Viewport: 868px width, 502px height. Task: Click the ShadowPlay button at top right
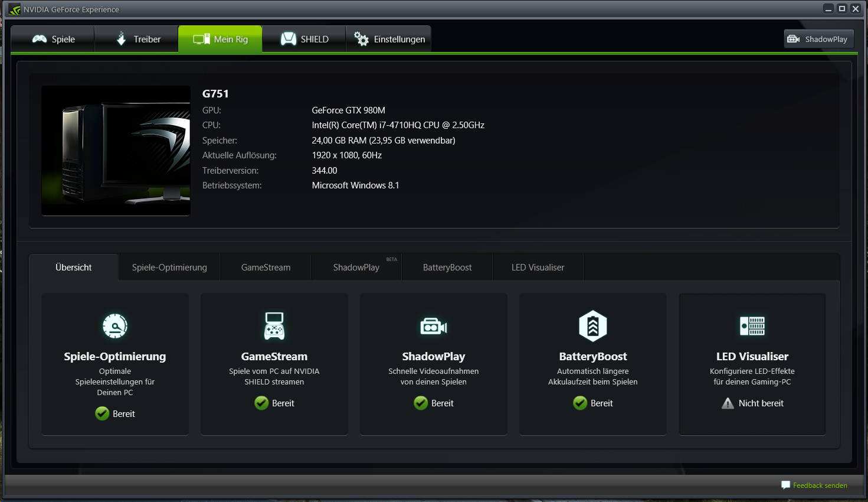[x=819, y=39]
